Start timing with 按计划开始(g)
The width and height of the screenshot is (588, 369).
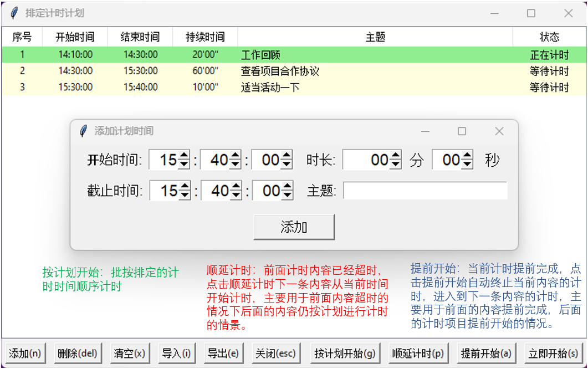[345, 353]
